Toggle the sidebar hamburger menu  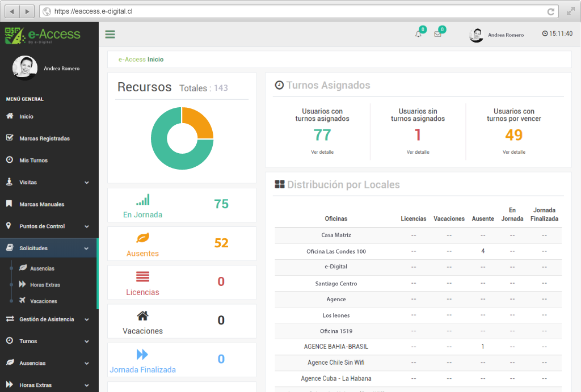pos(110,34)
